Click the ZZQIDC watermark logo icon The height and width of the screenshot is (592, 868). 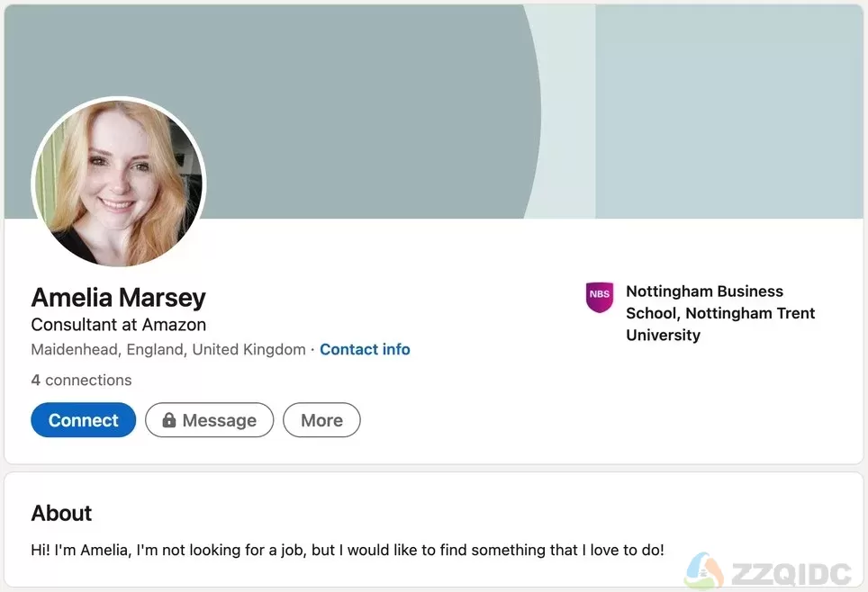705,571
